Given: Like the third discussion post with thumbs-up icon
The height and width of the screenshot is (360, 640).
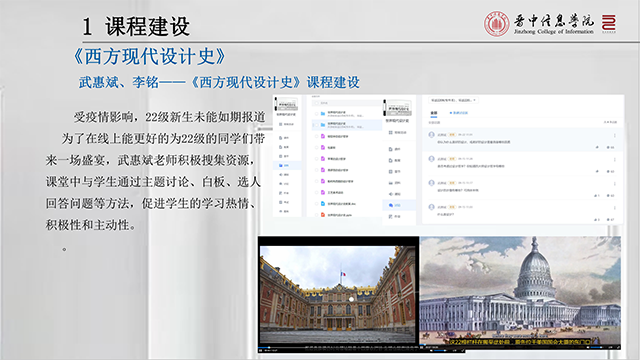Looking at the screenshot, I should tap(596, 196).
